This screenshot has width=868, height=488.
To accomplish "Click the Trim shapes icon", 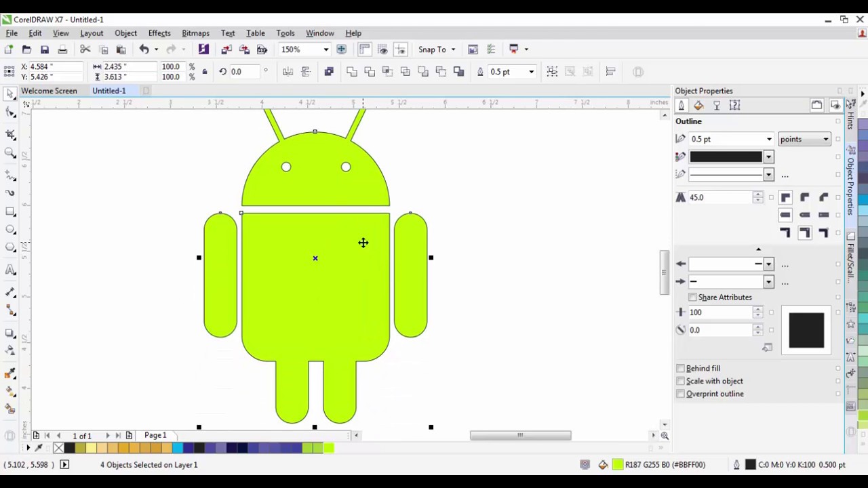I will [370, 72].
